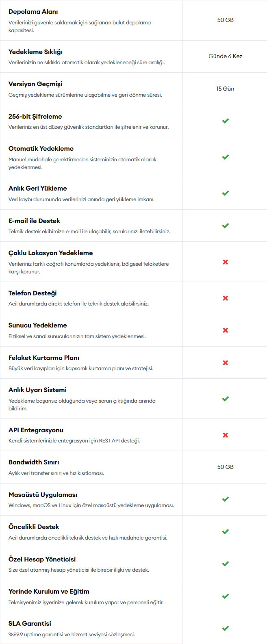This screenshot has height=644, width=267.
Task: Click the red cross next to Telefon Desteği
Action: (x=226, y=298)
